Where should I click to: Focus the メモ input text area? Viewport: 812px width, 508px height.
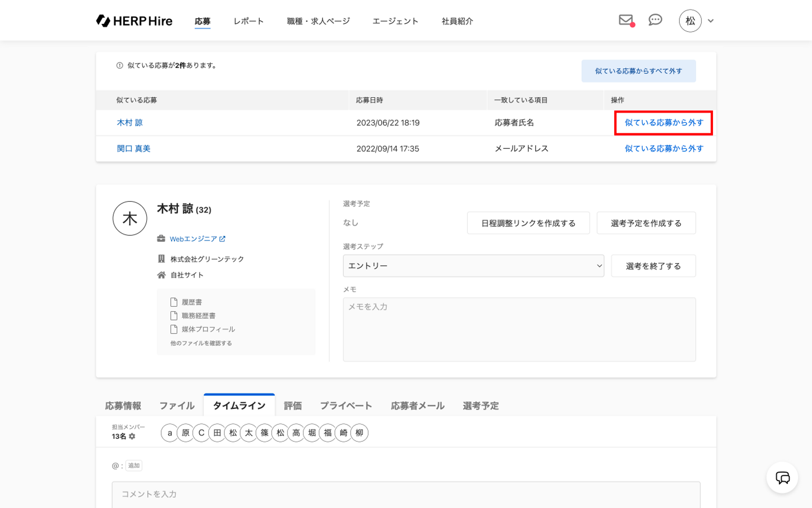[519, 330]
